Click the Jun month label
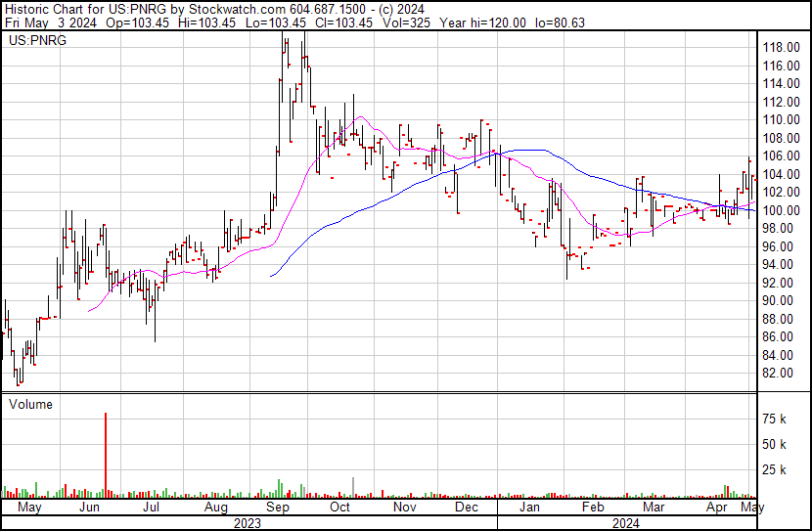This screenshot has height=531, width=812. (x=89, y=508)
